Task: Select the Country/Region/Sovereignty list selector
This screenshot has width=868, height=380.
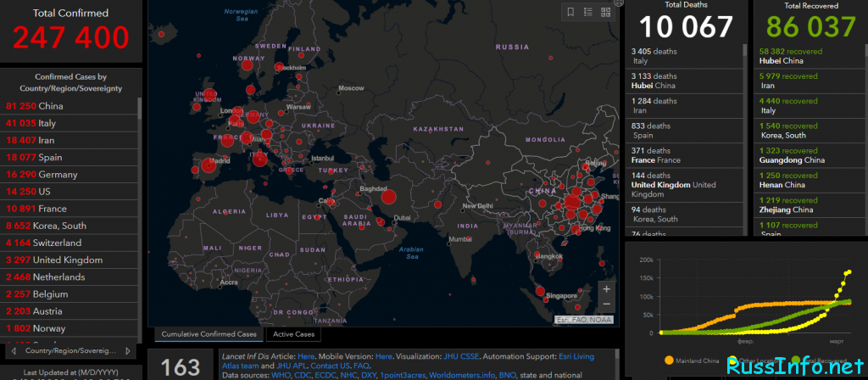Action: coord(71,350)
